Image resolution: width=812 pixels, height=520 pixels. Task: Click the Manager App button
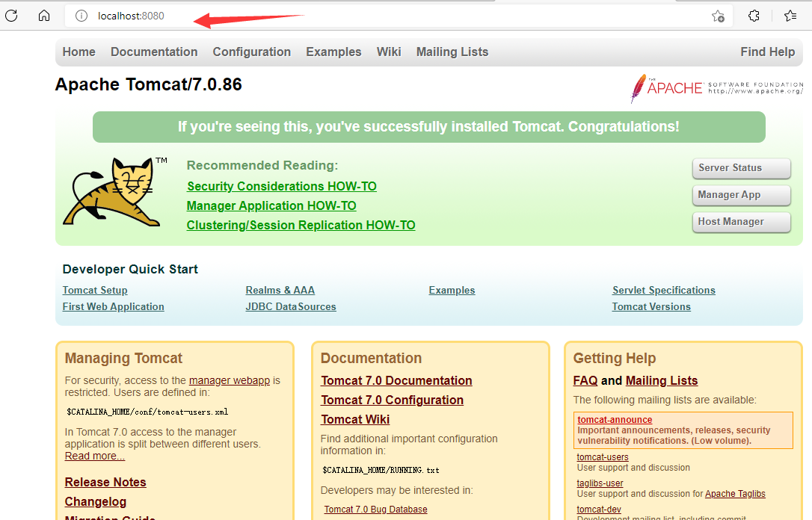pos(741,195)
